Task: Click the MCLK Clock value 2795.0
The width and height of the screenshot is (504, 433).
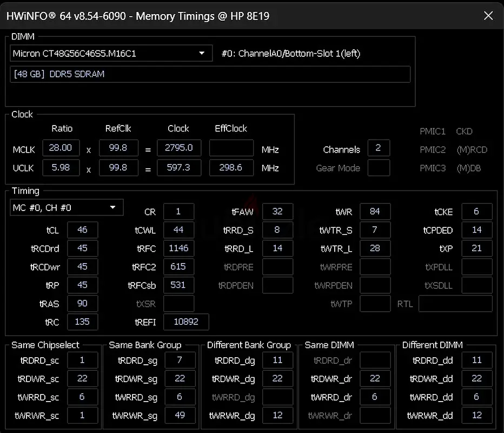Action: 179,148
